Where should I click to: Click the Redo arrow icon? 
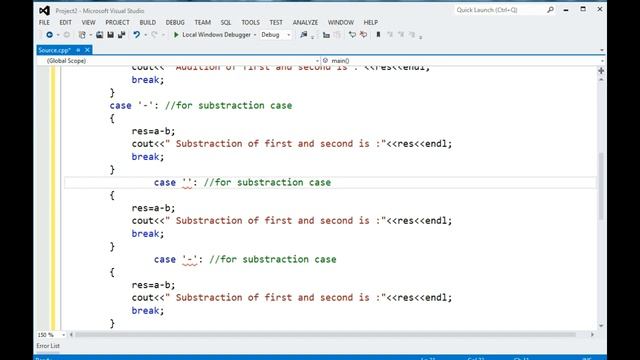[x=154, y=35]
